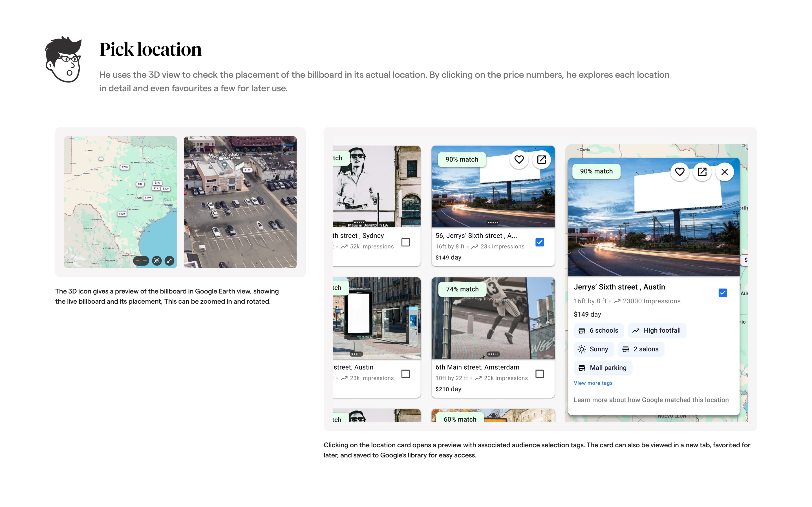Click the View more tags link

(593, 383)
